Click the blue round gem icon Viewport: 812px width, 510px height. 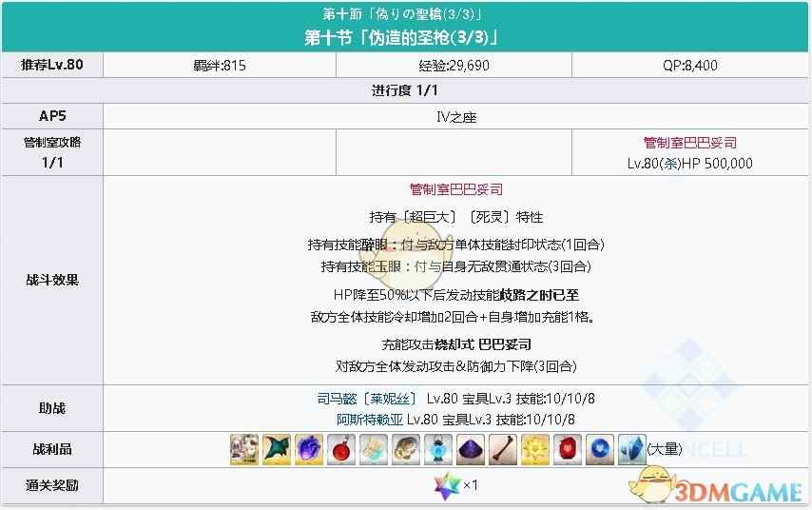pos(600,449)
